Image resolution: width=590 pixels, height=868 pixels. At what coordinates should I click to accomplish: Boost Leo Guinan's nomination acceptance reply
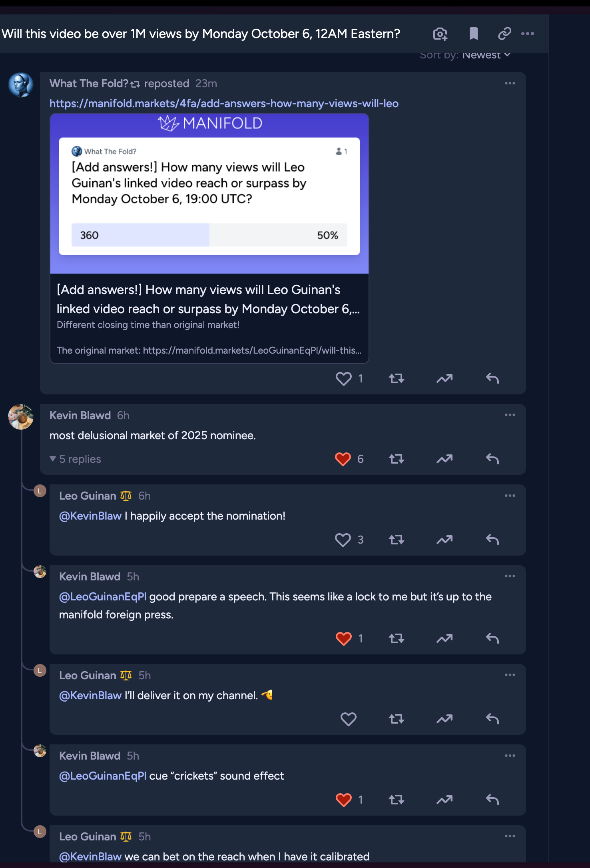click(x=444, y=540)
